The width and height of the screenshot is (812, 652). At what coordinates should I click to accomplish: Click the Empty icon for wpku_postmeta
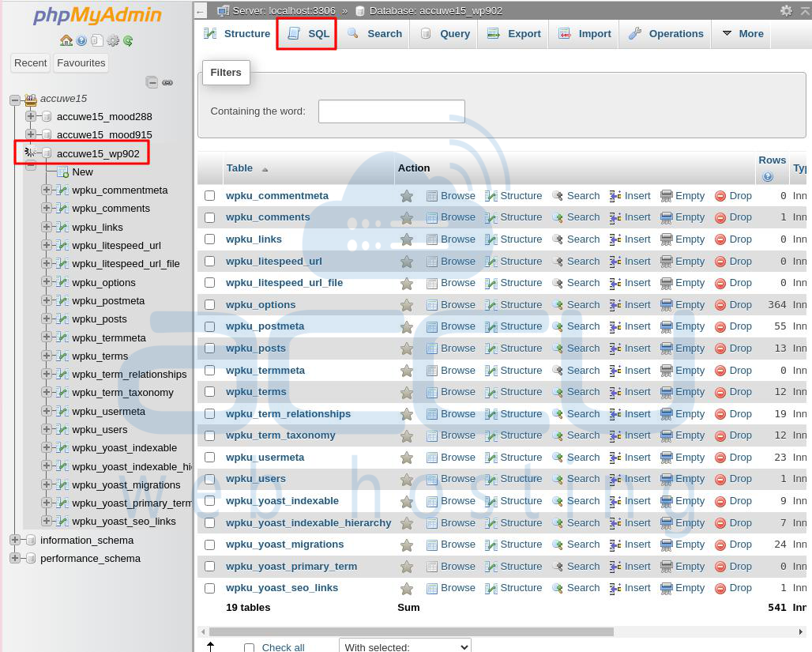(x=666, y=326)
